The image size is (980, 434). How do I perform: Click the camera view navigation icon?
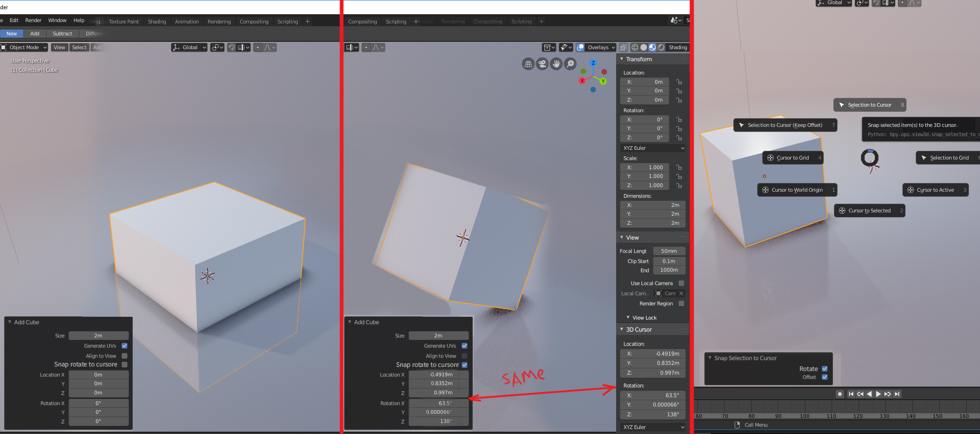pyautogui.click(x=543, y=64)
